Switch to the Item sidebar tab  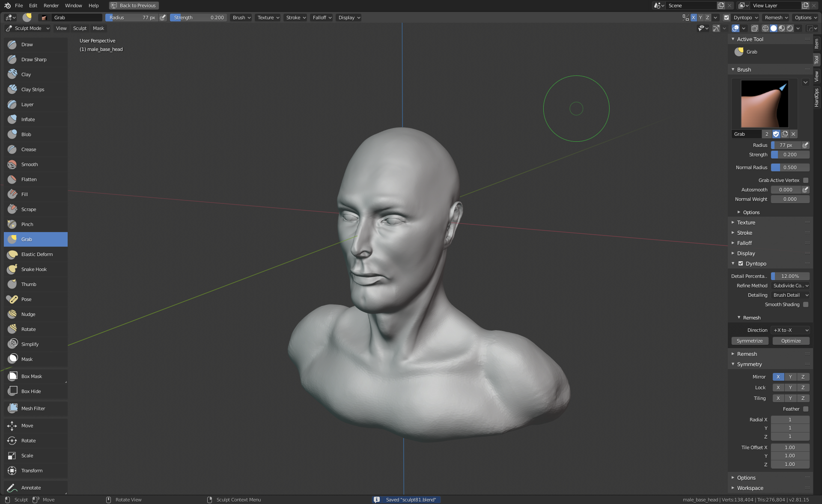click(x=816, y=43)
